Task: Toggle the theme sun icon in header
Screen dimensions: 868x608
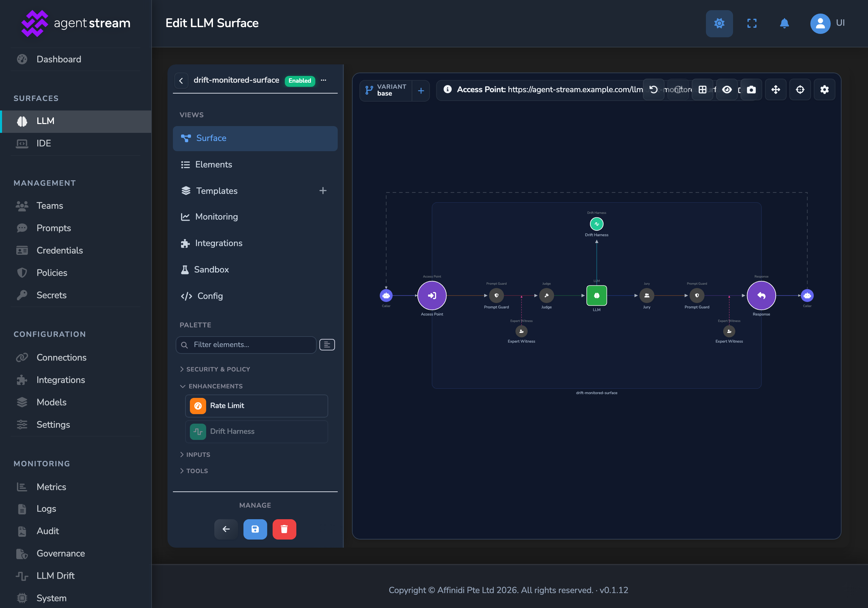Action: point(719,23)
